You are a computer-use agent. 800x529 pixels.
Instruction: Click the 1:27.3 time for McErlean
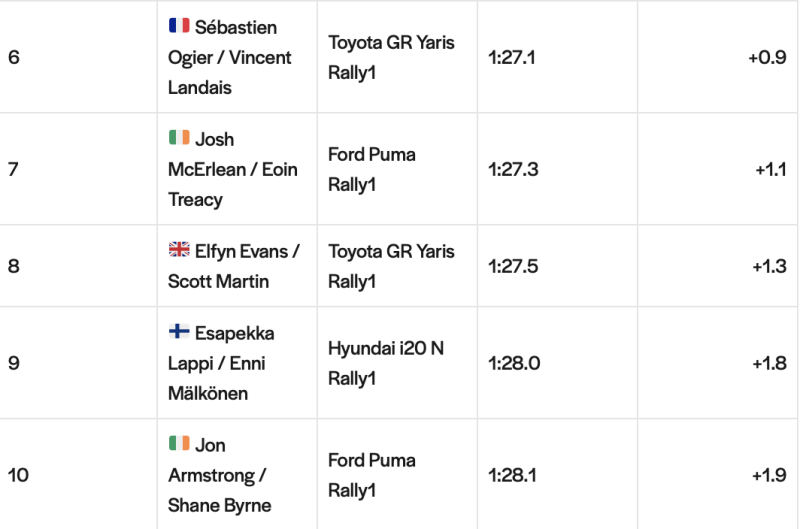(x=513, y=169)
